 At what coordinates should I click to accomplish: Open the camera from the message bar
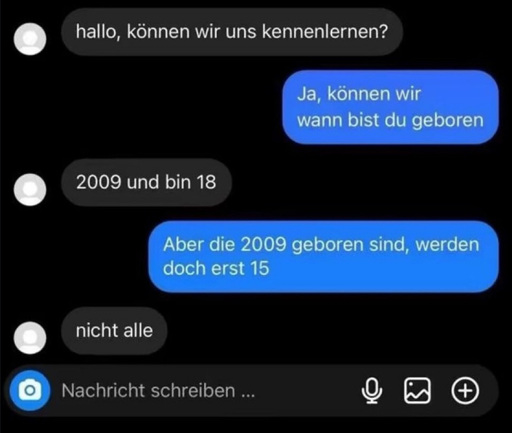pyautogui.click(x=30, y=390)
